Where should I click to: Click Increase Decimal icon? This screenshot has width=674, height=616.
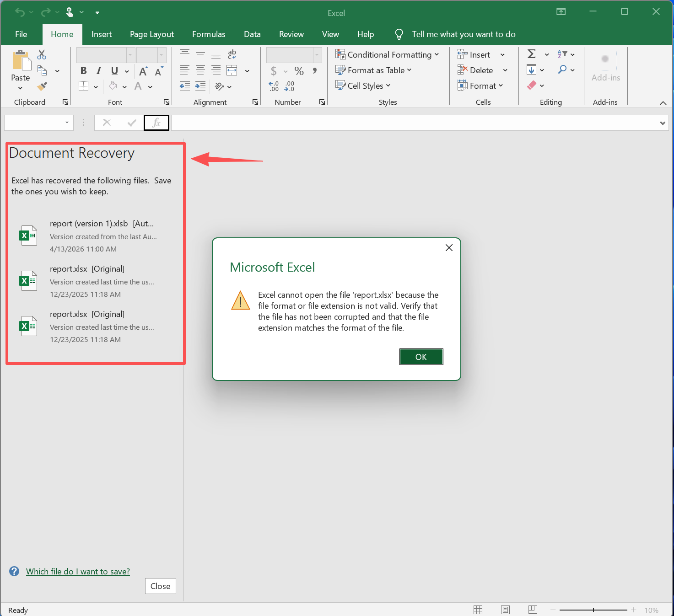(x=274, y=86)
